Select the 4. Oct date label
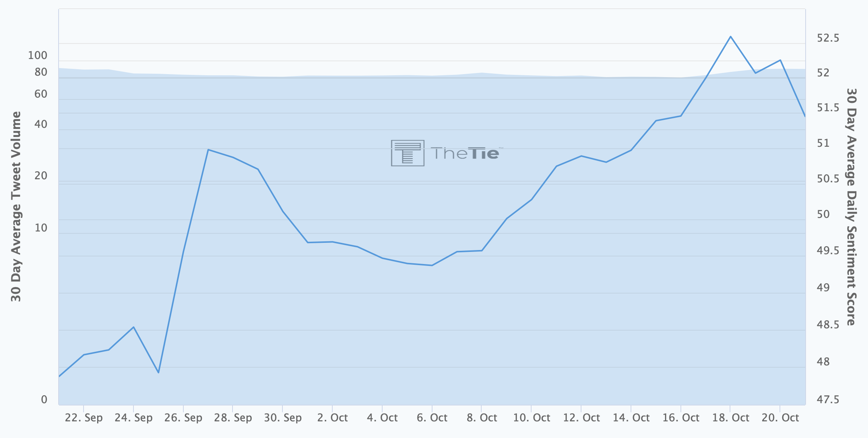868x438 pixels. [382, 418]
